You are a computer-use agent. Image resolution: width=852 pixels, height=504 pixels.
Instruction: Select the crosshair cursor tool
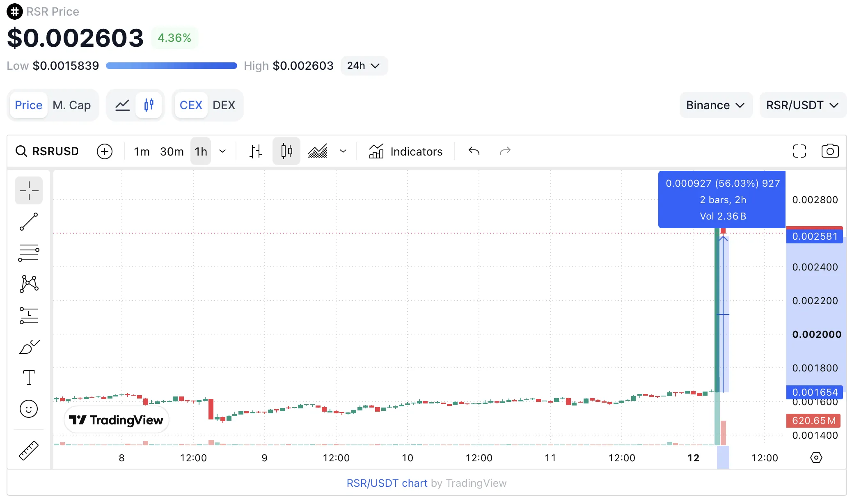[29, 190]
